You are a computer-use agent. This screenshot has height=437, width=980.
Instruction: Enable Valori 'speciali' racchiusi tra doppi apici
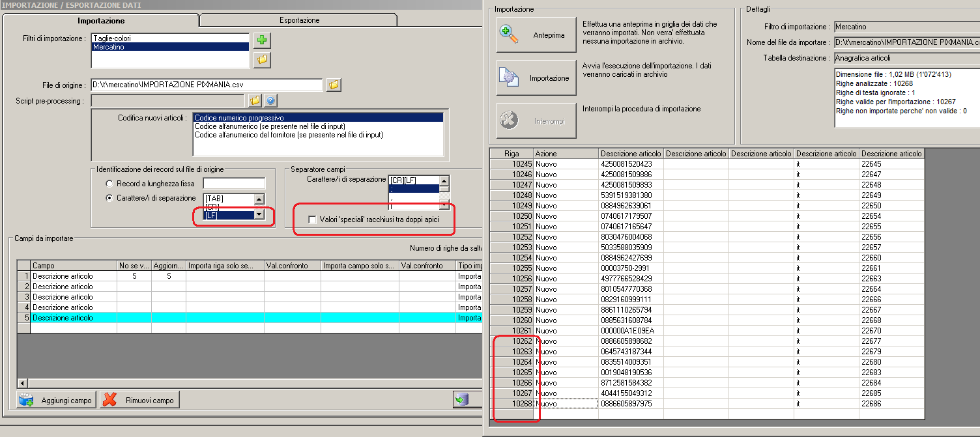pos(313,220)
